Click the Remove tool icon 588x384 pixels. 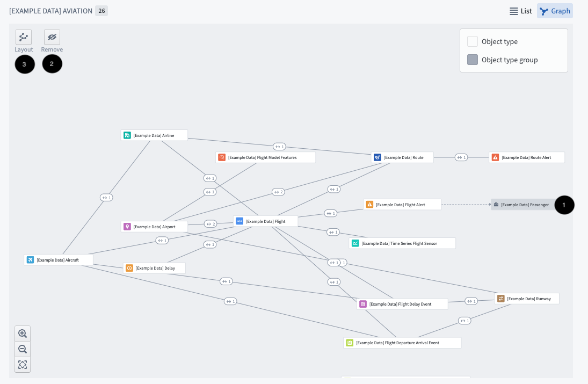(x=52, y=37)
